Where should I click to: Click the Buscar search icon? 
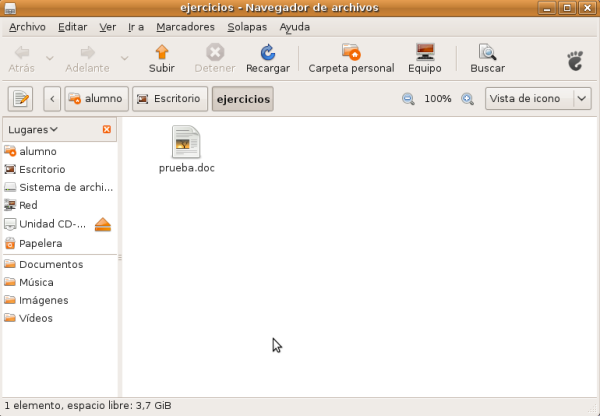tap(487, 52)
